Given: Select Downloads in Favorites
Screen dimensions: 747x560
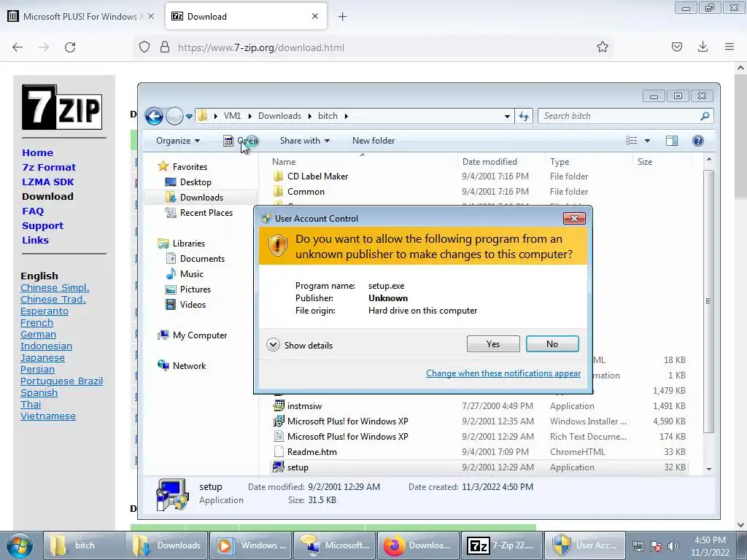Looking at the screenshot, I should pos(201,197).
